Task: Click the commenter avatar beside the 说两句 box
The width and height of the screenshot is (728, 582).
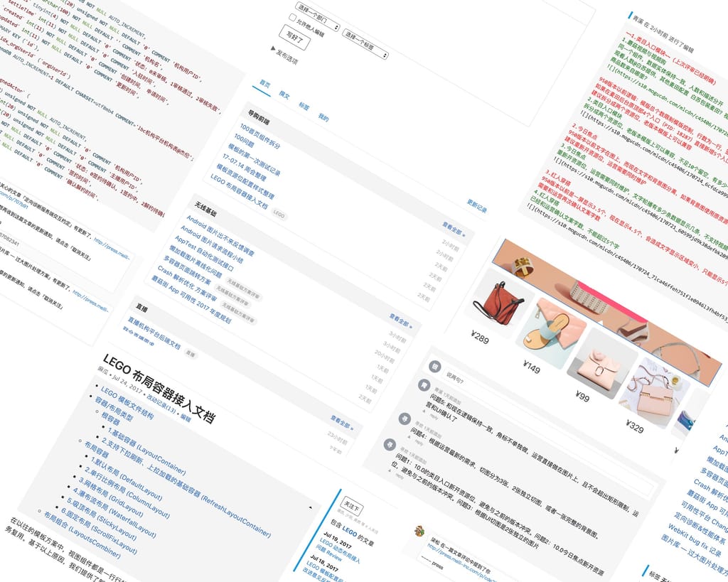Action: click(x=435, y=365)
